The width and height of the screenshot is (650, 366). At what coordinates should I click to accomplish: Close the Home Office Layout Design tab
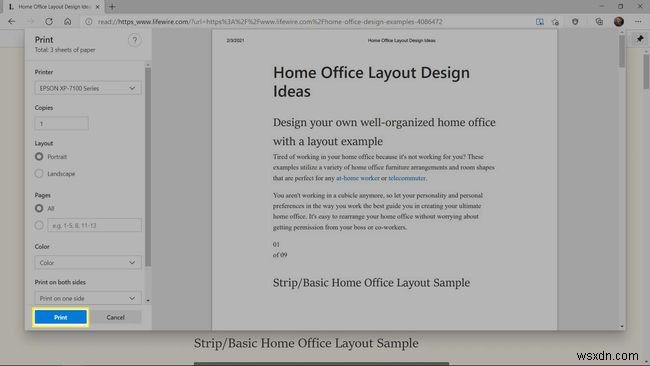tap(97, 7)
